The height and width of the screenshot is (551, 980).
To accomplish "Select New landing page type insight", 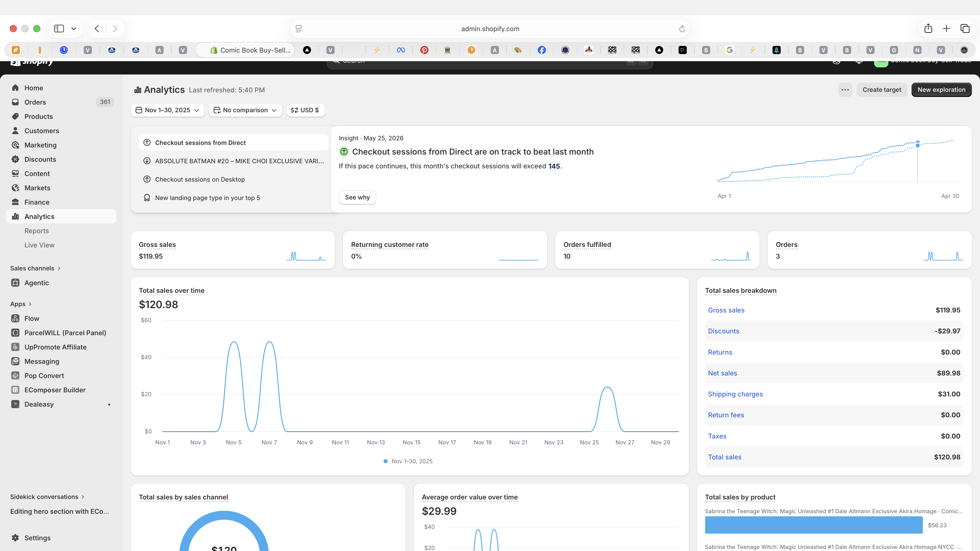I will (x=233, y=198).
